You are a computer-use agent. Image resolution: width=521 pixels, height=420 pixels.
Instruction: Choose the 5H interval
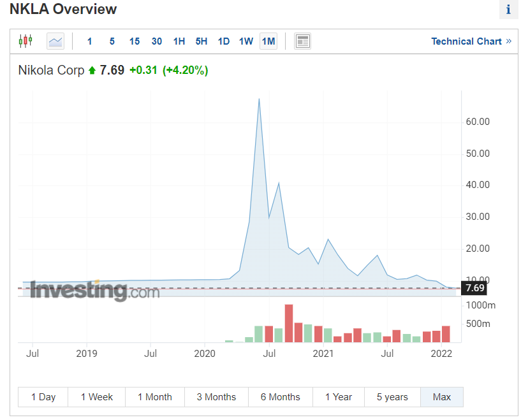click(202, 41)
